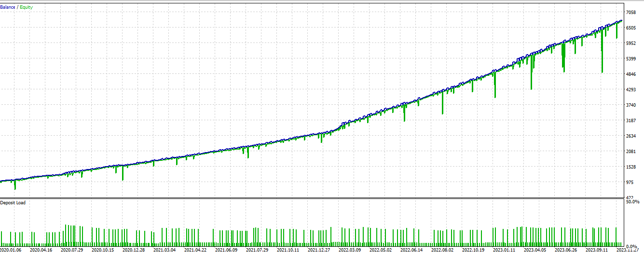Click the 2021.12.27 date label

[319, 250]
